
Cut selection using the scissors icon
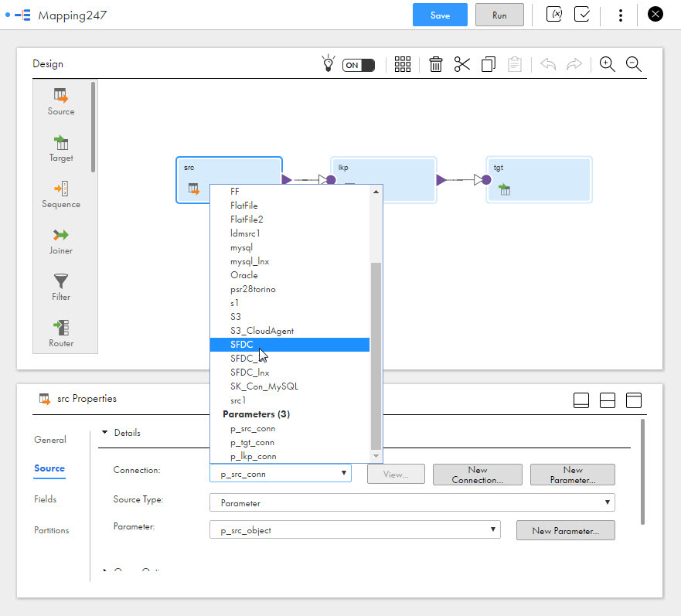[x=462, y=64]
